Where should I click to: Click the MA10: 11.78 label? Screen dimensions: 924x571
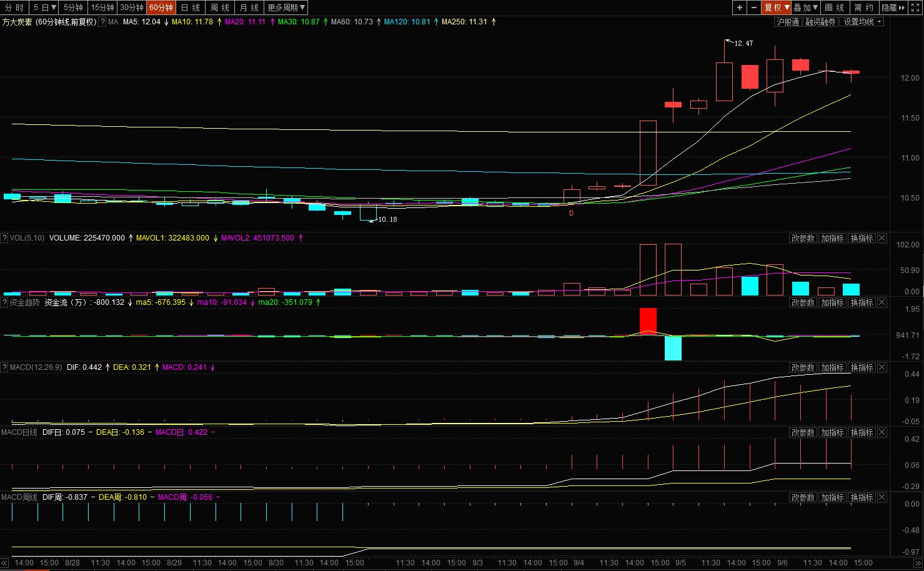coord(192,22)
